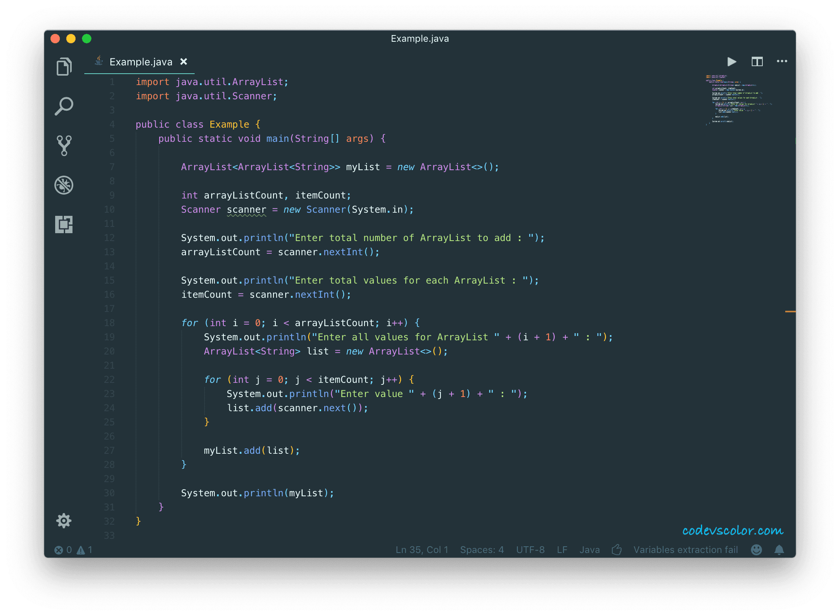Open the notifications bell
Viewport: 840px width, 616px height.
click(779, 549)
